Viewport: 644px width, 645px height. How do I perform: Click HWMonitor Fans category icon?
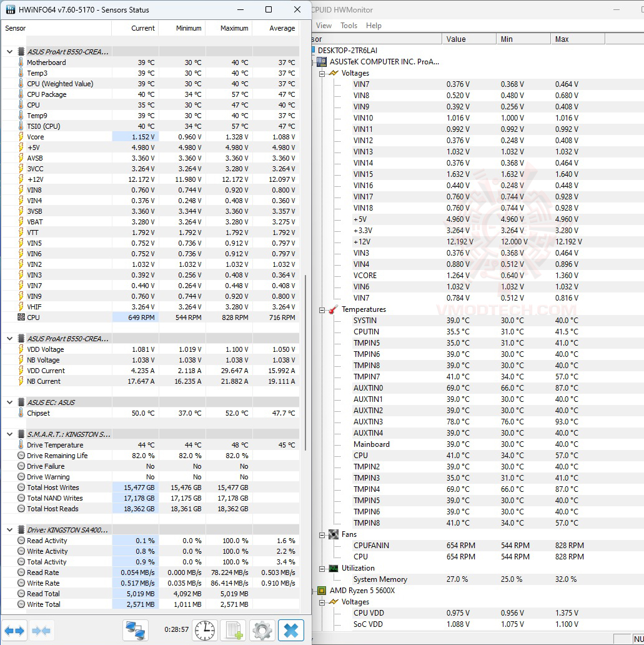(x=334, y=534)
